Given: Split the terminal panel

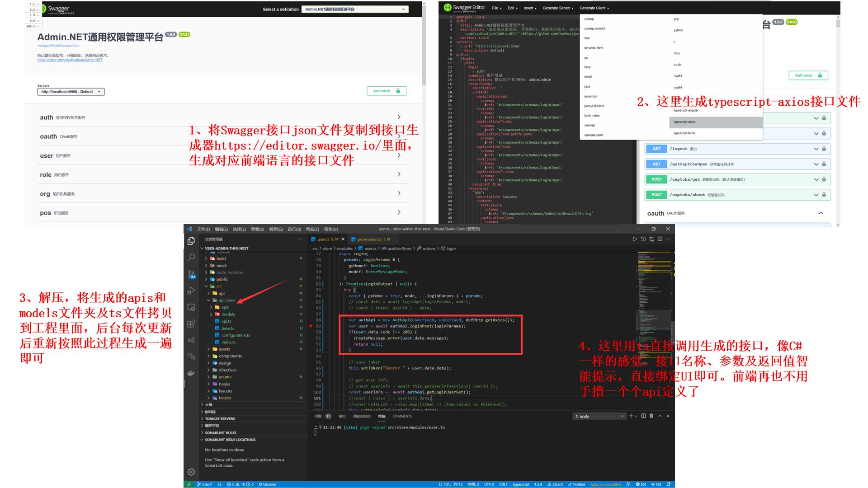Looking at the screenshot, I should click(x=643, y=416).
